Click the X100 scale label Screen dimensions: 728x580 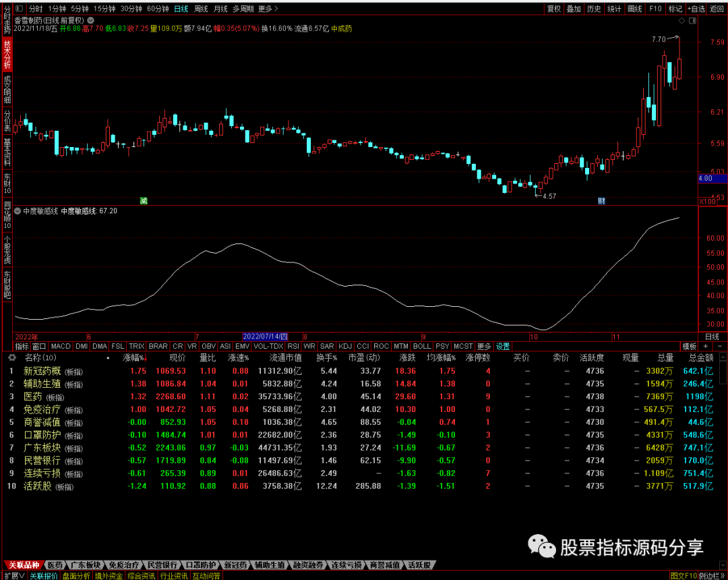(x=708, y=201)
